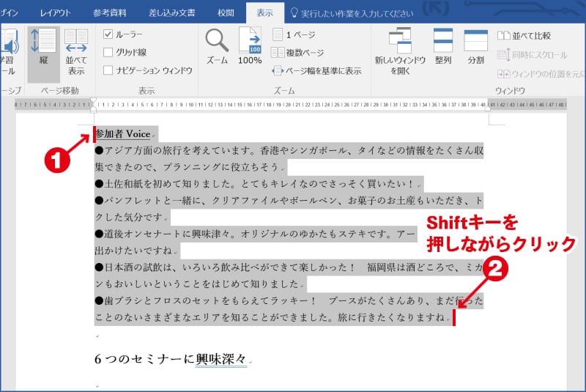Split the window (分割)
This screenshot has width=586, height=392.
click(475, 46)
